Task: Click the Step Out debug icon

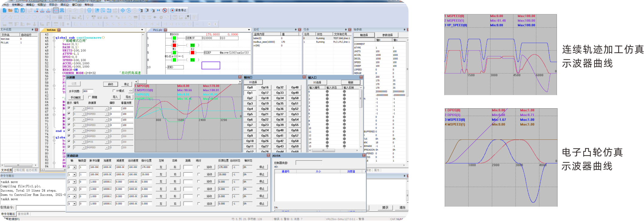Action: (x=153, y=10)
